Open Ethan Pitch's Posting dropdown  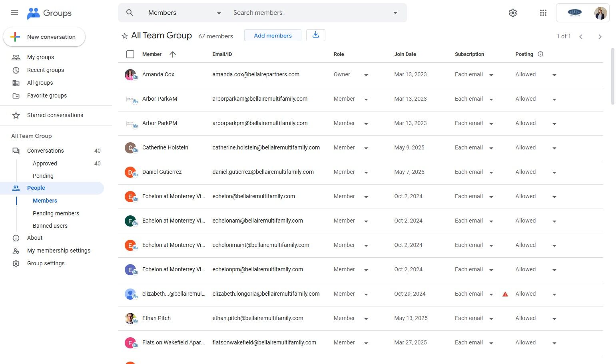[554, 319]
